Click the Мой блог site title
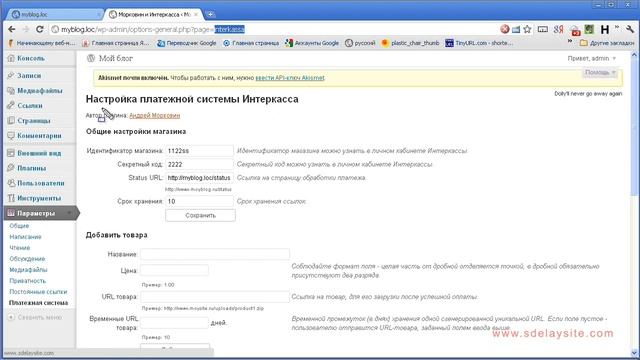640x360 pixels. point(116,58)
